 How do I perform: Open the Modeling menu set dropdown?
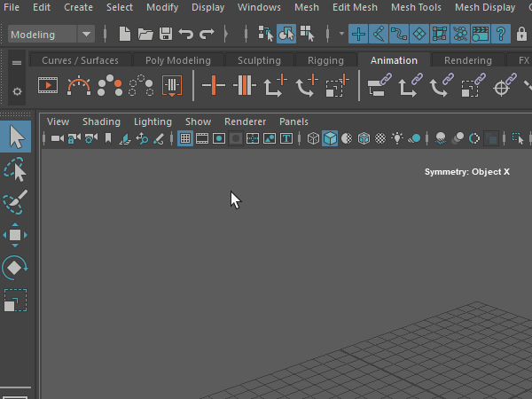(51, 35)
